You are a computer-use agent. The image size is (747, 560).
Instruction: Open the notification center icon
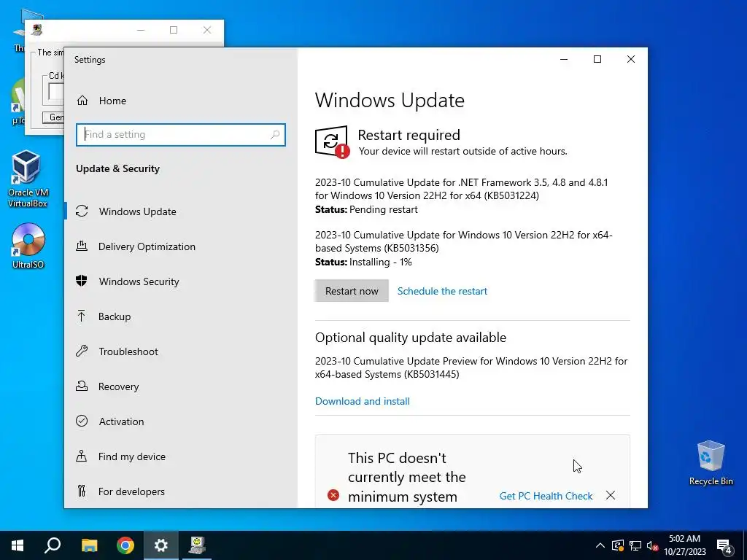(x=724, y=546)
